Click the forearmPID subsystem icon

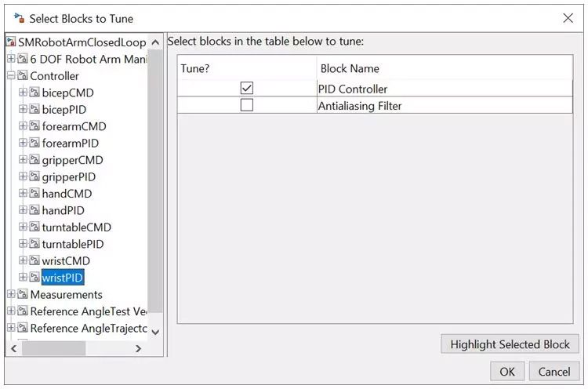[34, 144]
